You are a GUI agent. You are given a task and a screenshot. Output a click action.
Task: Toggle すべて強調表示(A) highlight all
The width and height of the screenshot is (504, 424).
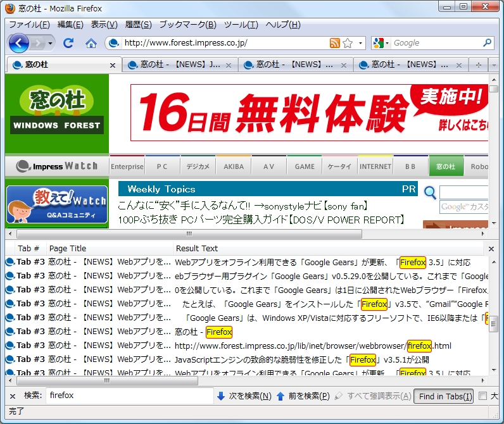pyautogui.click(x=373, y=396)
